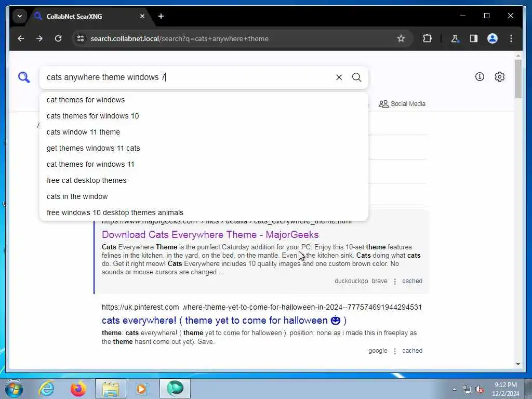Open SearXNG preferences gear icon
532x399 pixels.
tap(499, 77)
